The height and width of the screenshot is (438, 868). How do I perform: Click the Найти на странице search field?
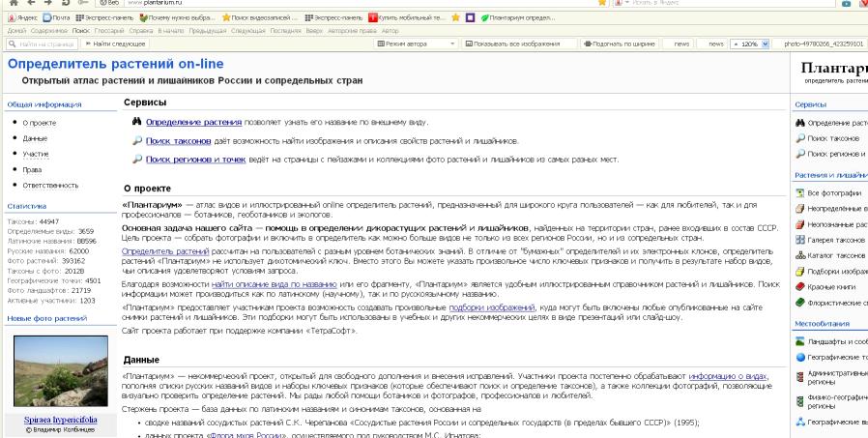(x=44, y=44)
